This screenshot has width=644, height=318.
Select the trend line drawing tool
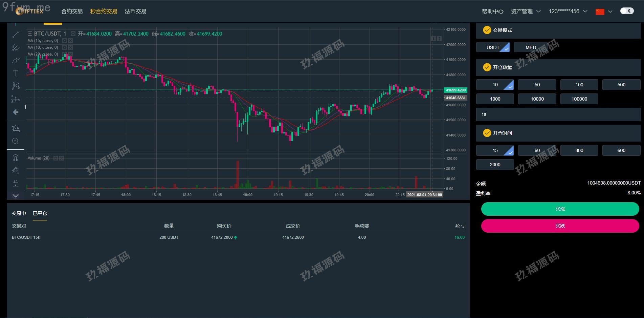[16, 35]
